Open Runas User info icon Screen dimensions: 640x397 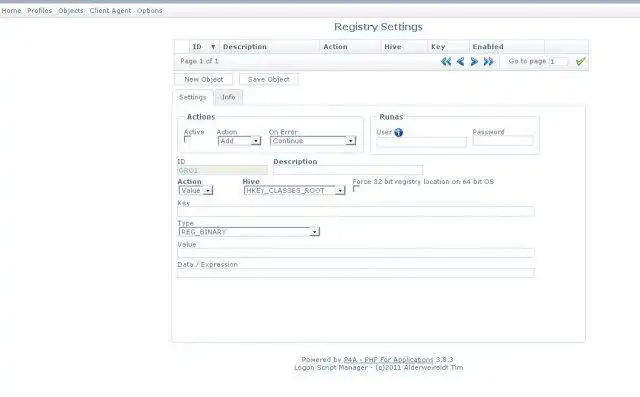[399, 132]
